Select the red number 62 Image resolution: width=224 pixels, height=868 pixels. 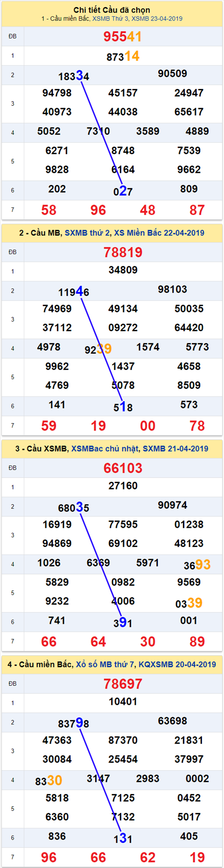pyautogui.click(x=147, y=857)
